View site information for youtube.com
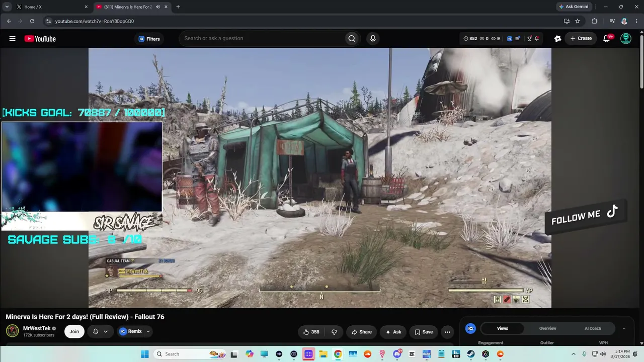Screen dimensions: 644x362 point(48,21)
